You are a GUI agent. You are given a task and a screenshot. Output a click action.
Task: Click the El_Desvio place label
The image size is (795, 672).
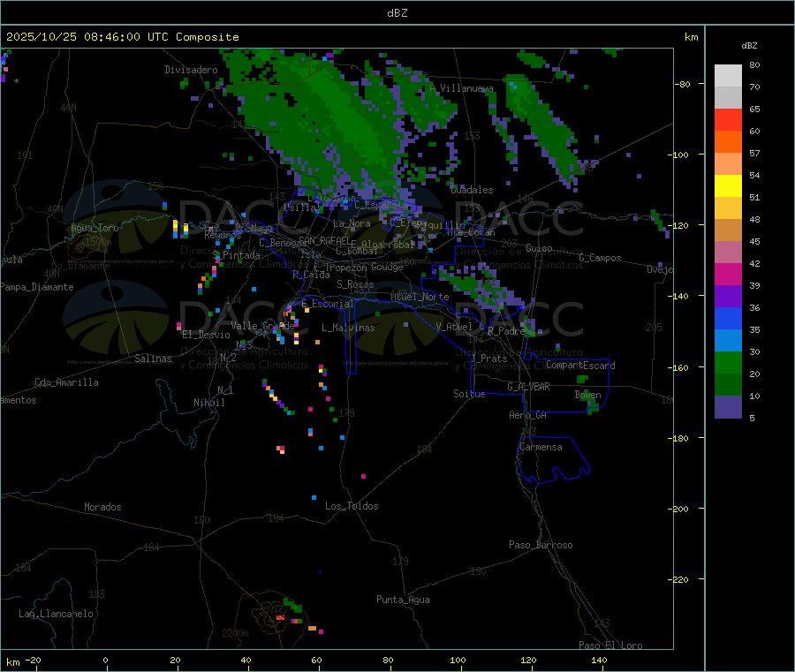(207, 335)
